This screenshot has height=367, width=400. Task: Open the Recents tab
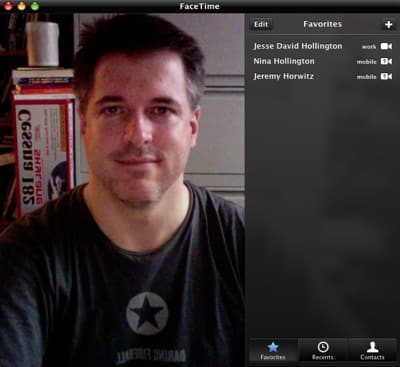point(323,350)
